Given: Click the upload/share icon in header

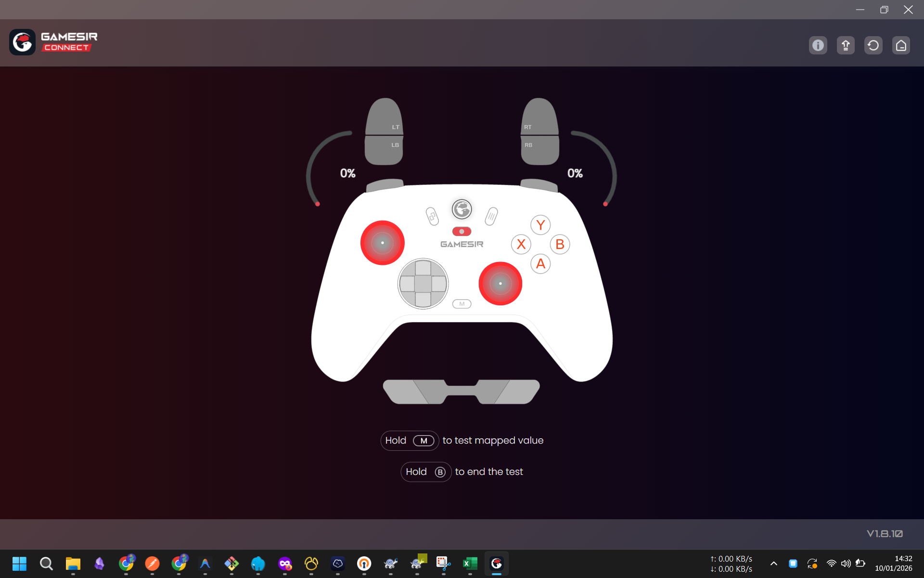Looking at the screenshot, I should 846,45.
